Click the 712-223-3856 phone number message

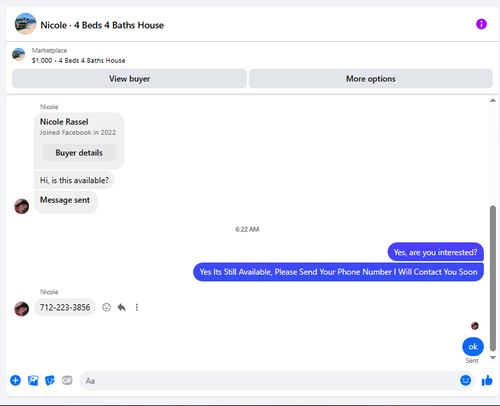(x=65, y=307)
